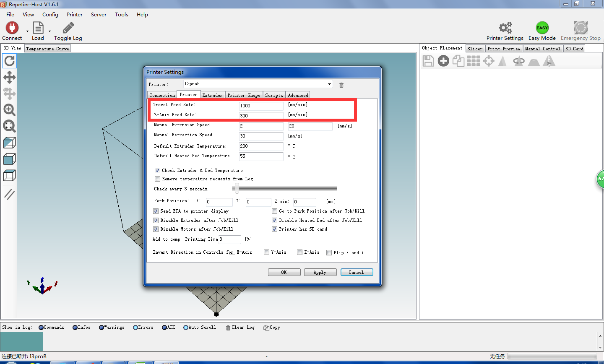604x364 pixels.
Task: Click the add object plus icon
Action: [443, 61]
